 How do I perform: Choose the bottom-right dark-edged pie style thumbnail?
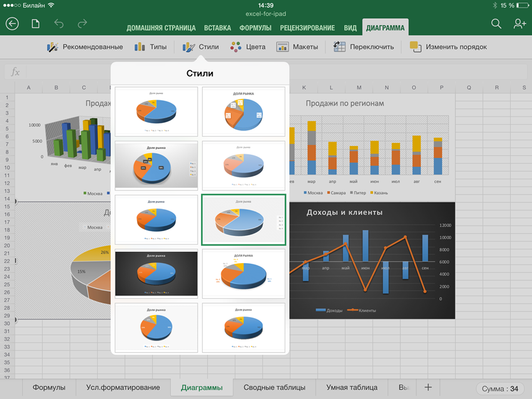pos(243,328)
